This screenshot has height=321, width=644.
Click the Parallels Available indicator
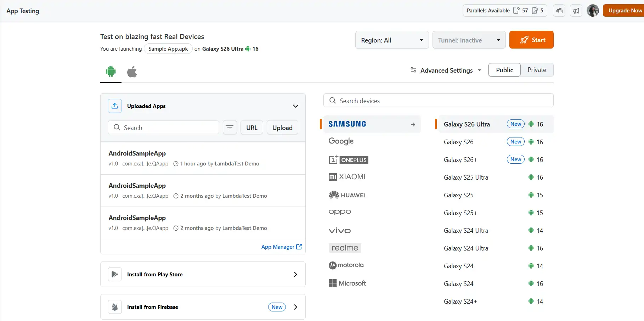tap(505, 10)
